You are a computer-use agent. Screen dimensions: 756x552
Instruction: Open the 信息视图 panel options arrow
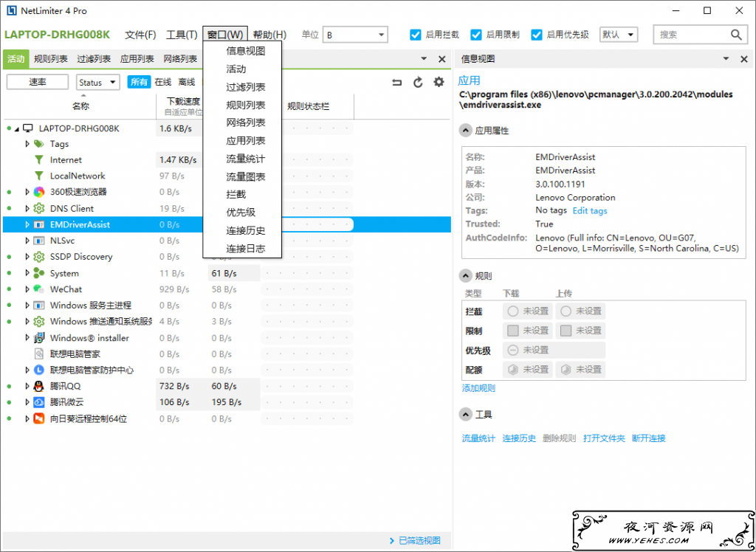(726, 59)
